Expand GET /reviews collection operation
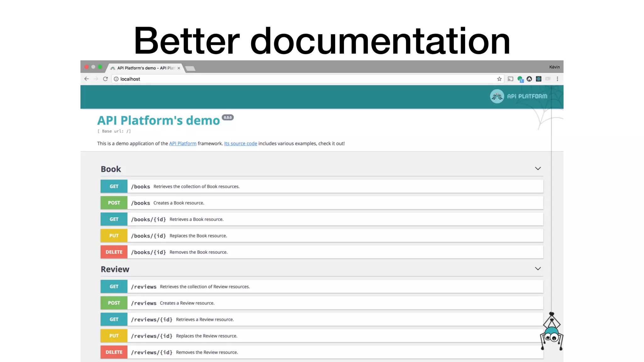This screenshot has height=362, width=644. pos(322,287)
